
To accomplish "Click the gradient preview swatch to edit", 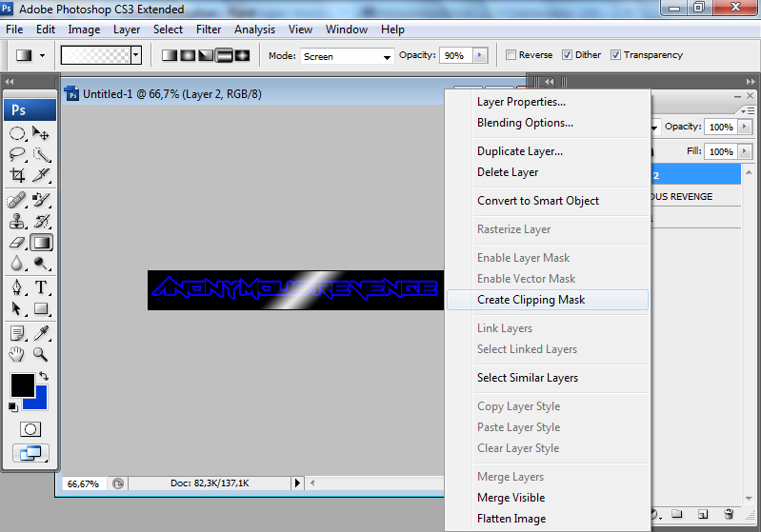I will click(x=96, y=55).
